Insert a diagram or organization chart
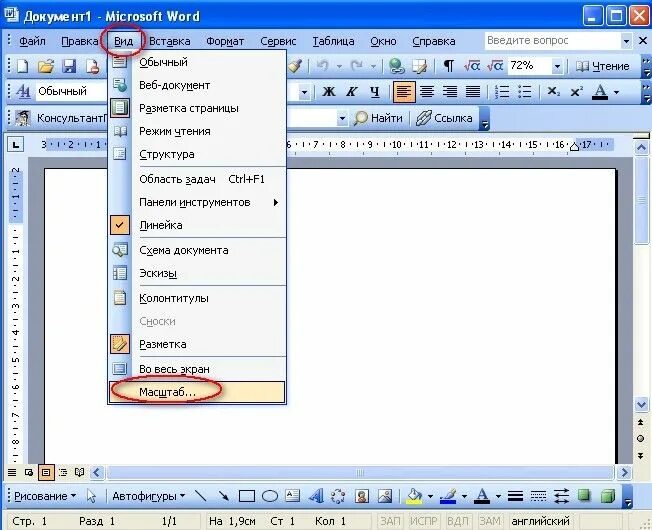The image size is (652, 530). coord(338,495)
